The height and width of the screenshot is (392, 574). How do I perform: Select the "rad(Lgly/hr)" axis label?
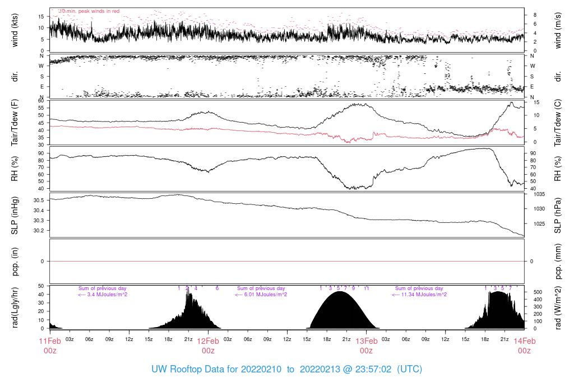15,307
